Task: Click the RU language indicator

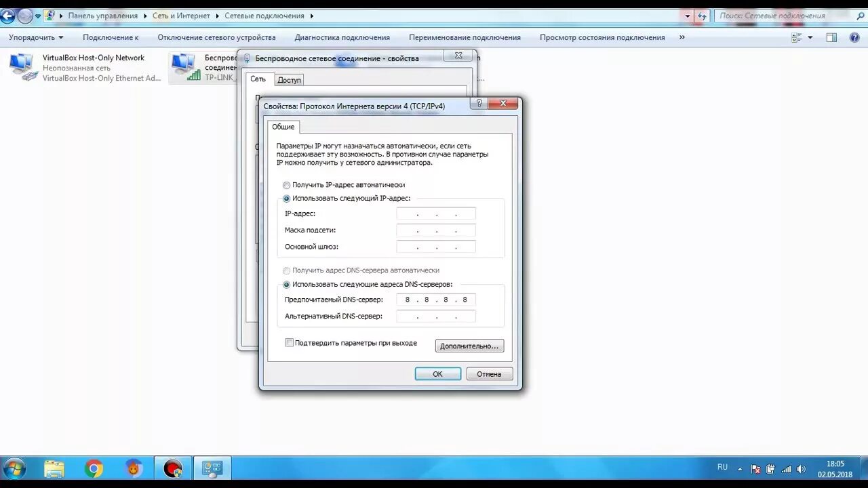Action: point(722,468)
